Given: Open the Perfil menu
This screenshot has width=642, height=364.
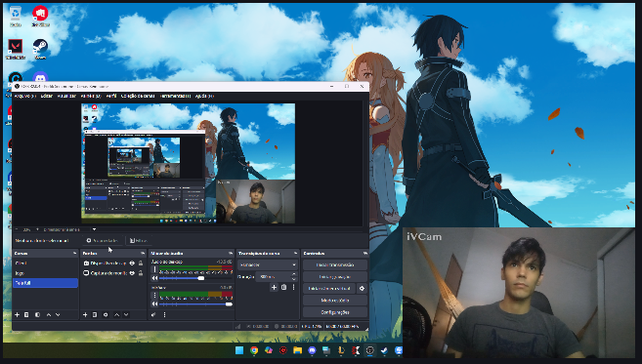Looking at the screenshot, I should [111, 96].
